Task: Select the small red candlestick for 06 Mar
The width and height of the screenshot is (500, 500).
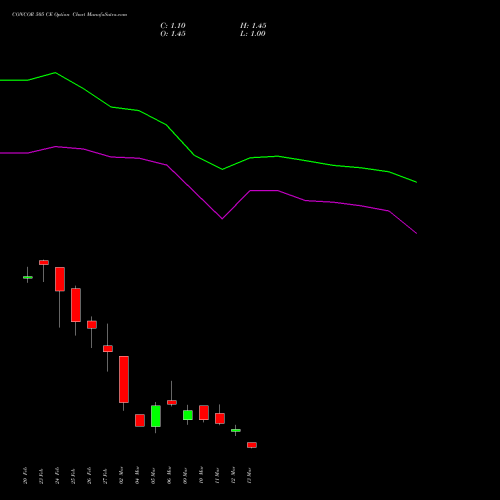Action: [x=172, y=402]
